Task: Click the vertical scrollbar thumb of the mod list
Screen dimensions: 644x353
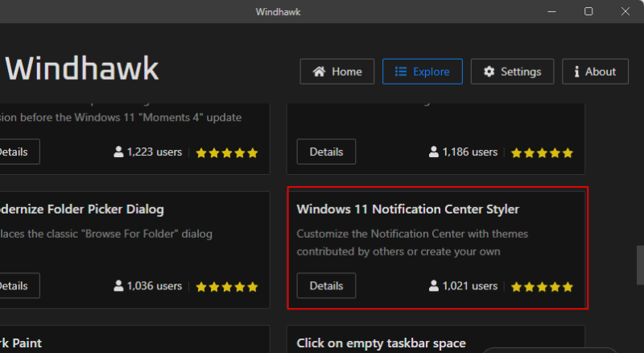Action: [640, 260]
